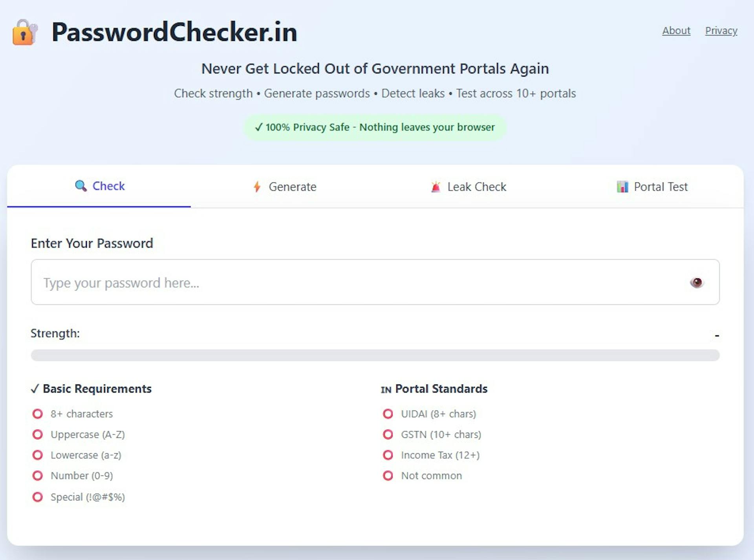The image size is (754, 560).
Task: Click the bar chart icon on Portal Test tab
Action: pos(622,187)
